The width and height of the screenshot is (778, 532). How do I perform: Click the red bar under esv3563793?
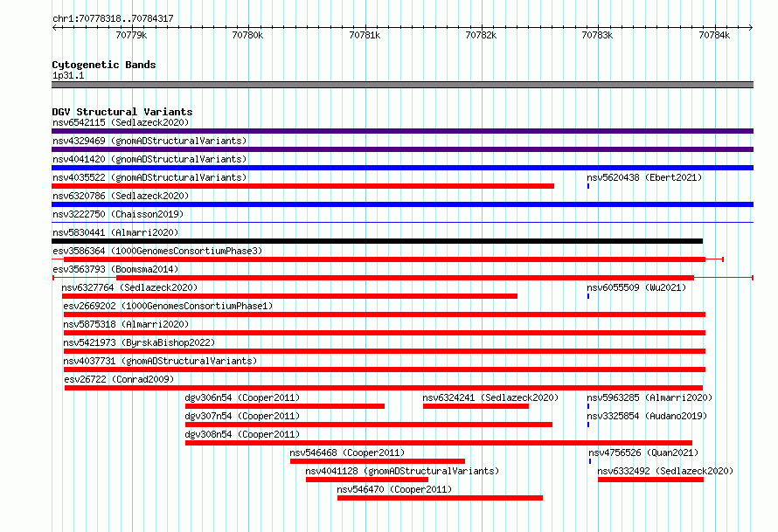pyautogui.click(x=405, y=278)
